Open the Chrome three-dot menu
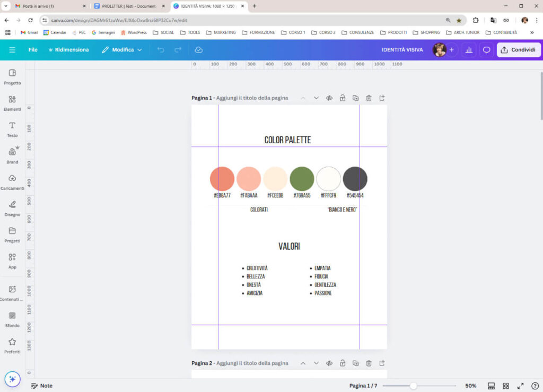 coord(537,21)
